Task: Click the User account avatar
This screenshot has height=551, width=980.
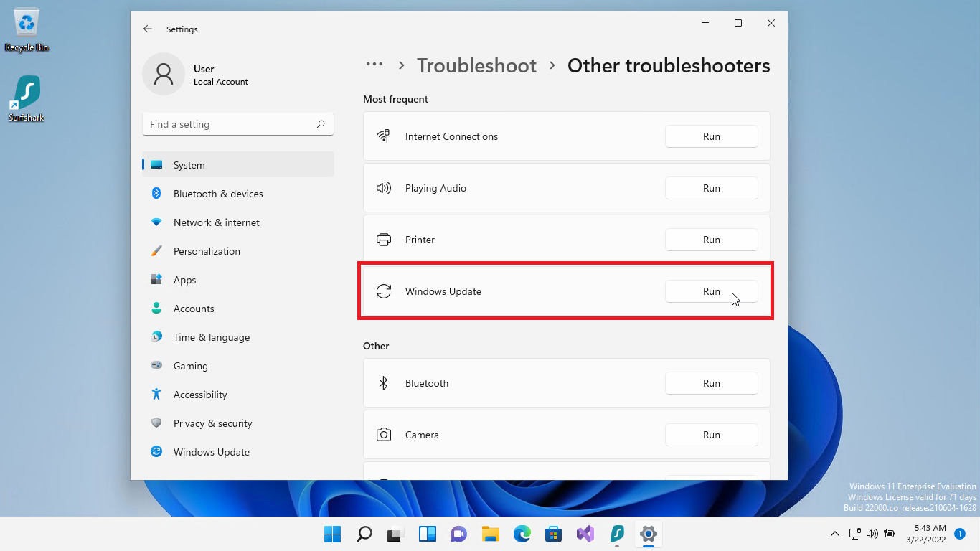Action: pyautogui.click(x=164, y=74)
